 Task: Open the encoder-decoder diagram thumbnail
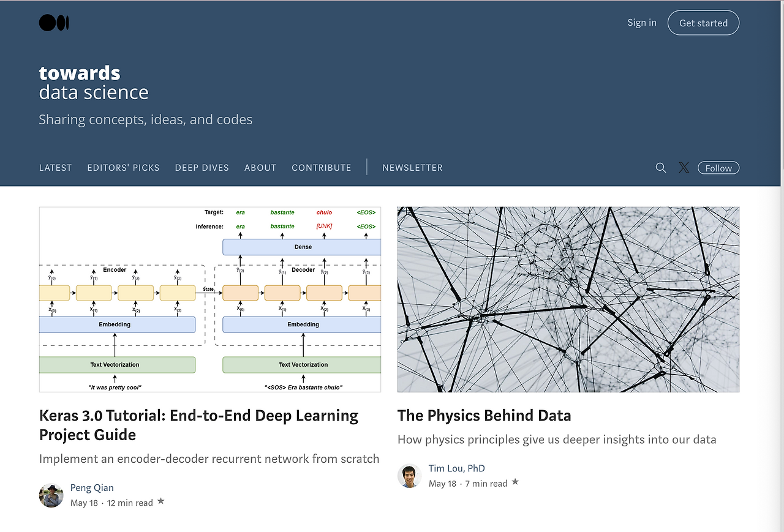(209, 299)
